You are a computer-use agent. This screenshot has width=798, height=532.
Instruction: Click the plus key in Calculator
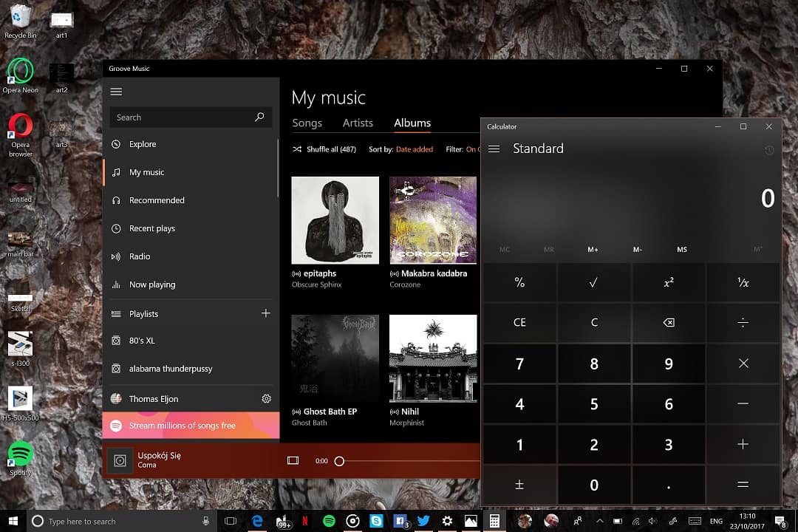pyautogui.click(x=743, y=444)
